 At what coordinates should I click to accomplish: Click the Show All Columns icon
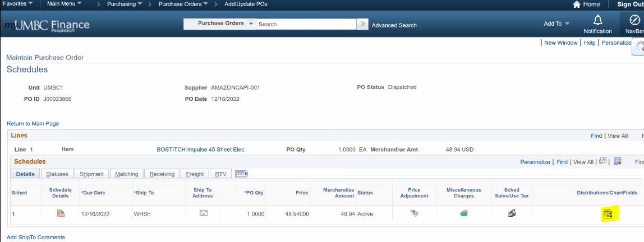click(241, 174)
